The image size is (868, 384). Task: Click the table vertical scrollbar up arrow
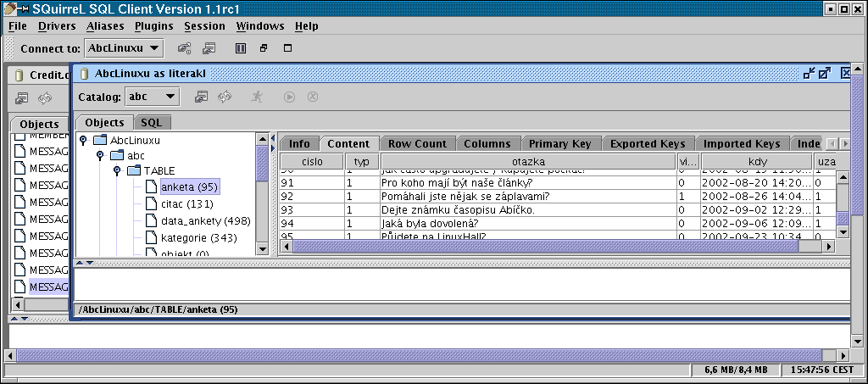point(843,178)
